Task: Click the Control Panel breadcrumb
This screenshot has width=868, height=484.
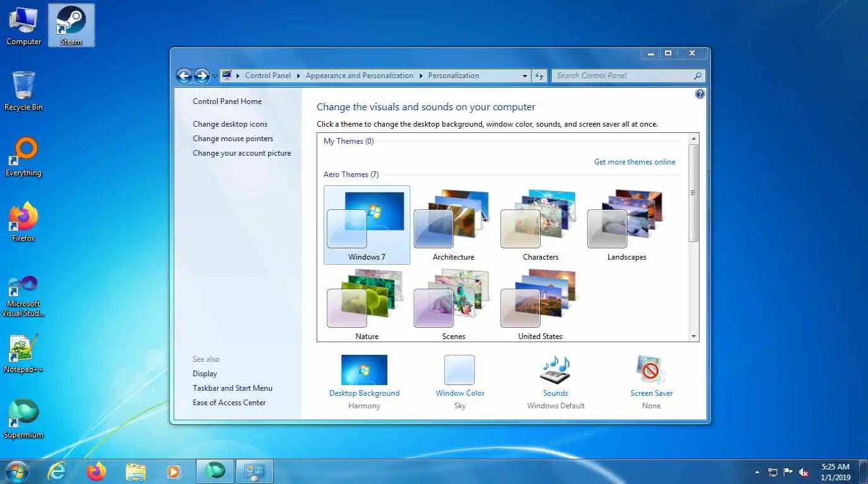Action: (268, 76)
